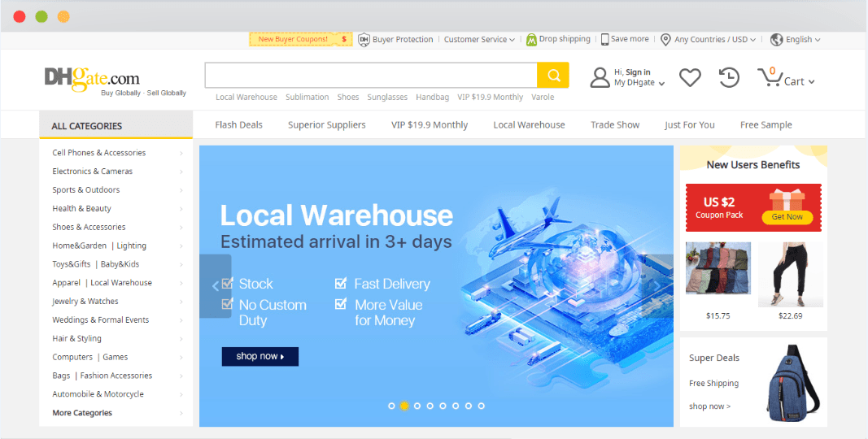
Task: Open the Local Warehouse nav tab
Action: tap(530, 125)
